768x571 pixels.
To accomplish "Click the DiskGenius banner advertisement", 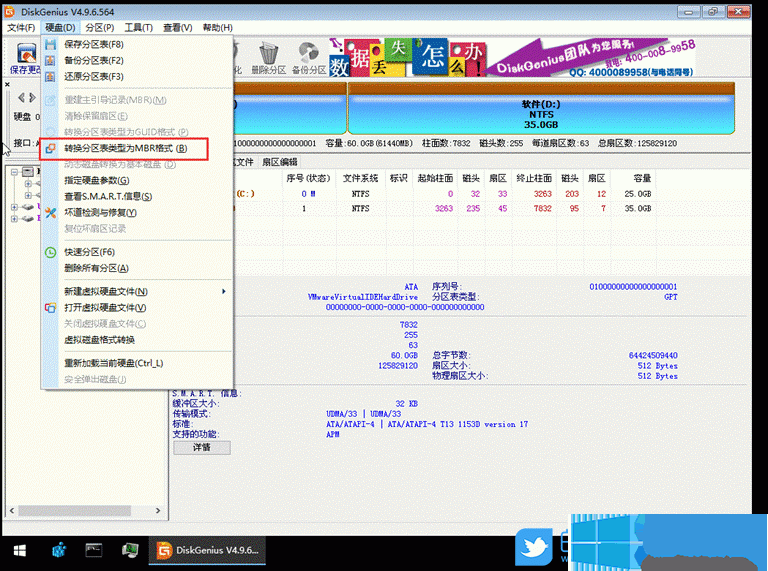I will pyautogui.click(x=514, y=58).
